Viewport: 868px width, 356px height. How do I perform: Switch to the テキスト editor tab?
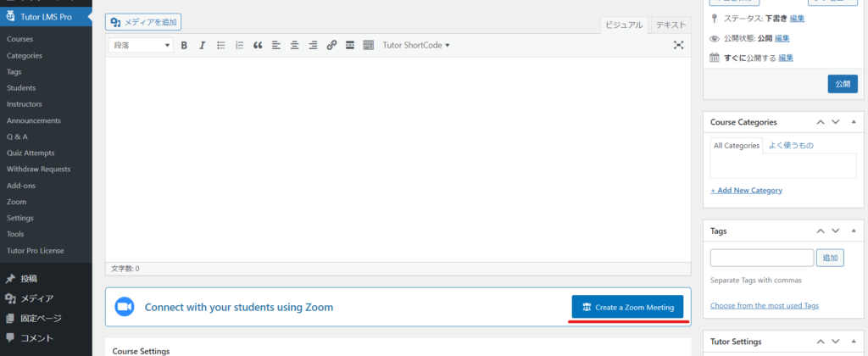(x=671, y=25)
